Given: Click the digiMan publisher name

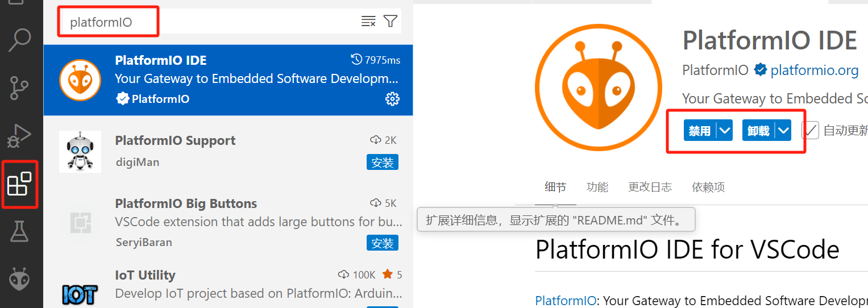Looking at the screenshot, I should 137,162.
